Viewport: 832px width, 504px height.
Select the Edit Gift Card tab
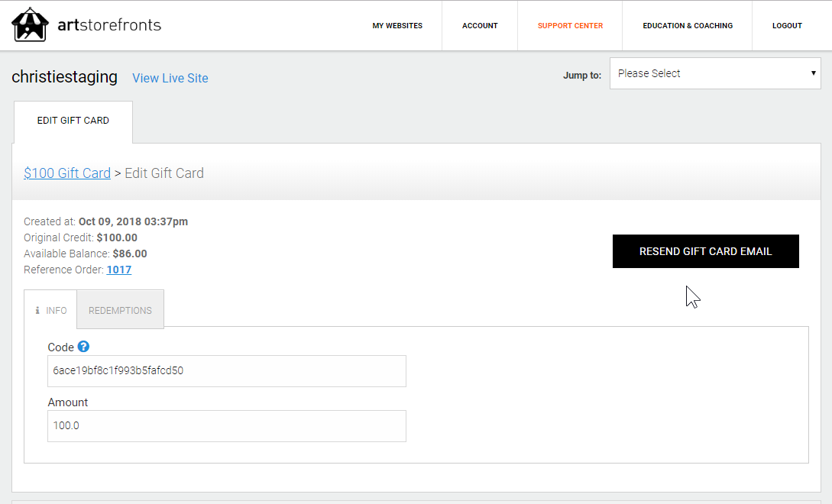pos(73,121)
